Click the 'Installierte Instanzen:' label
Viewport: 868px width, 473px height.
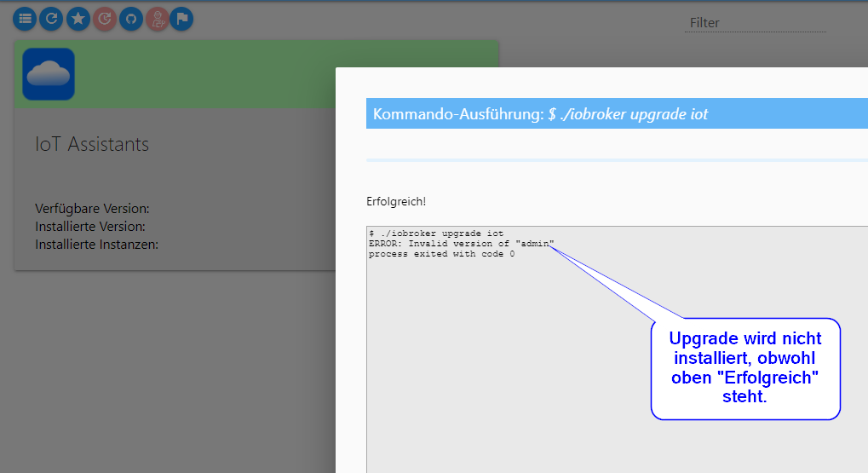[x=97, y=245]
